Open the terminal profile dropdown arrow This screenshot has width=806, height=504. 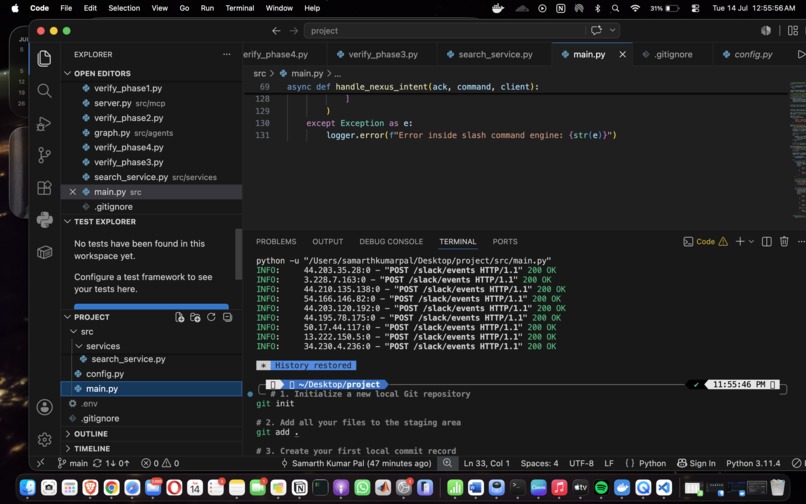tap(751, 242)
